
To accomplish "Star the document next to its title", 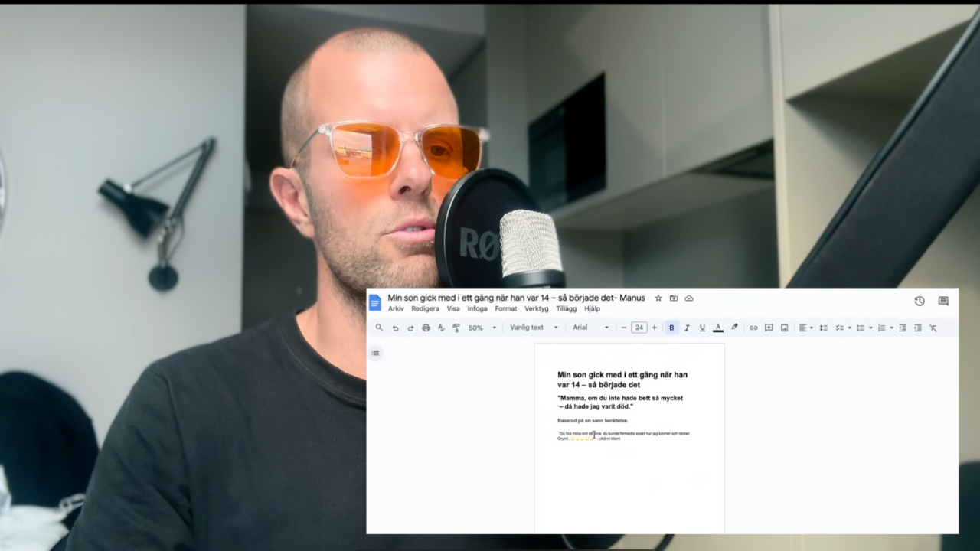I will (658, 298).
